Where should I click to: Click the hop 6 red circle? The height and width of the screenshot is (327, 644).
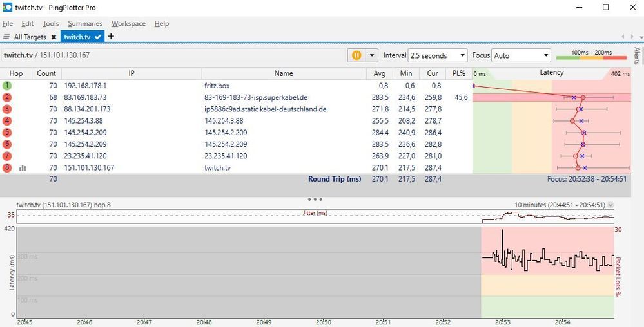tap(7, 144)
